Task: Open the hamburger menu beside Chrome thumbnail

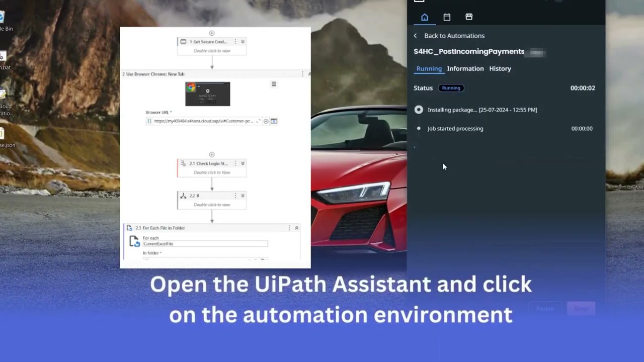Action: [274, 84]
